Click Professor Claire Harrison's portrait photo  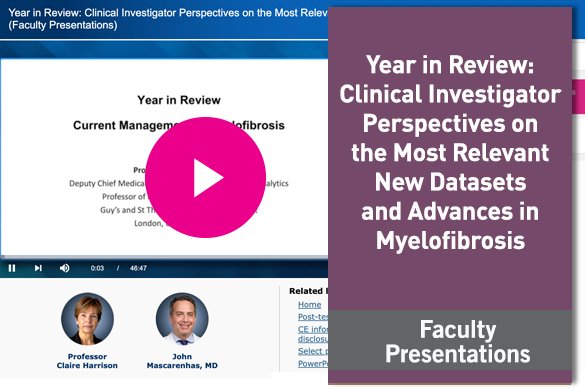point(87,319)
